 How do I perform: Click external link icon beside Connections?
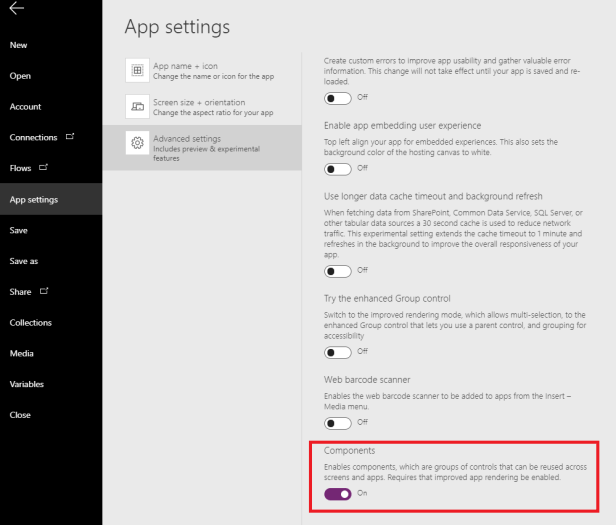point(70,137)
